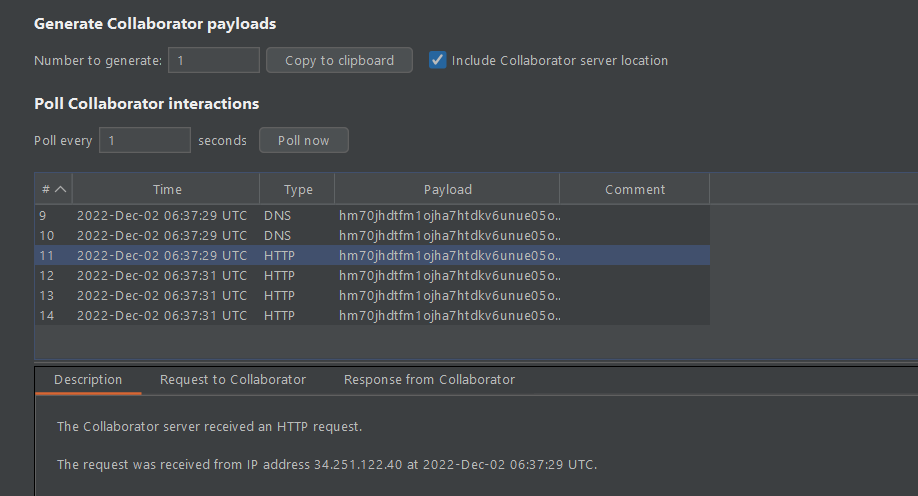Open the Request to Collaborator tab
Screen dimensions: 918x496
click(233, 380)
